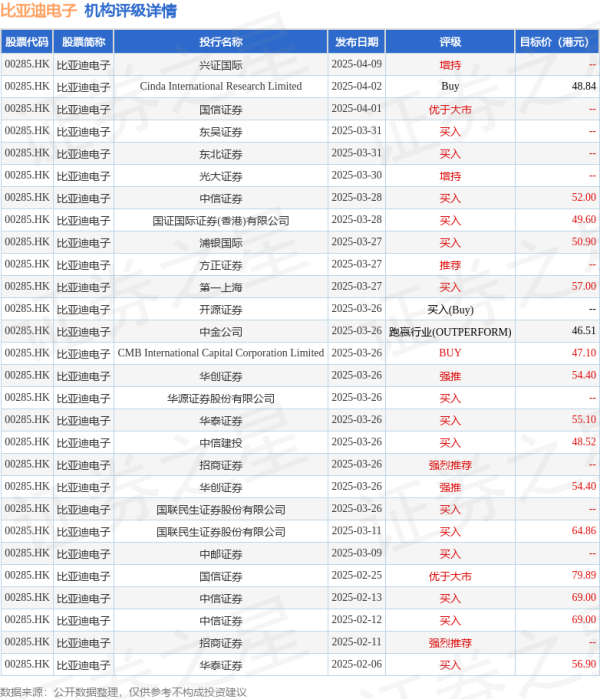Image resolution: width=600 pixels, height=699 pixels.
Task: Click the 64.86 target price
Action: pyautogui.click(x=584, y=530)
